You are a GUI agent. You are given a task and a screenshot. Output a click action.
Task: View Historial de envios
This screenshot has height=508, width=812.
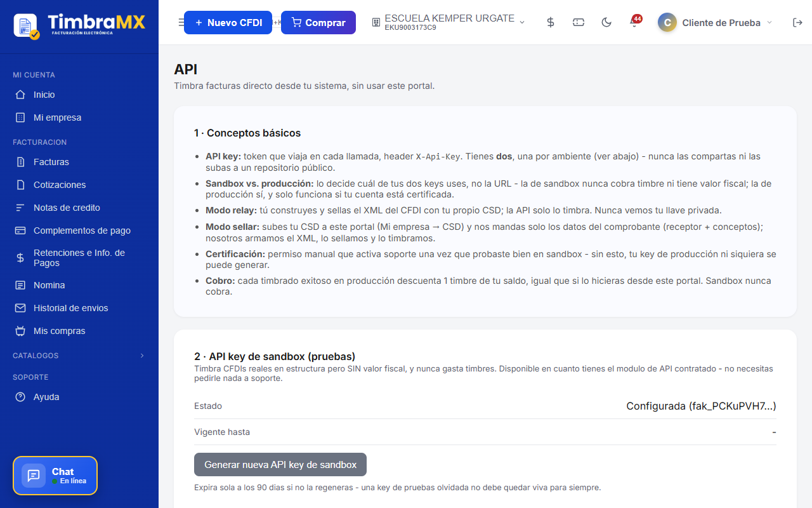click(x=79, y=308)
